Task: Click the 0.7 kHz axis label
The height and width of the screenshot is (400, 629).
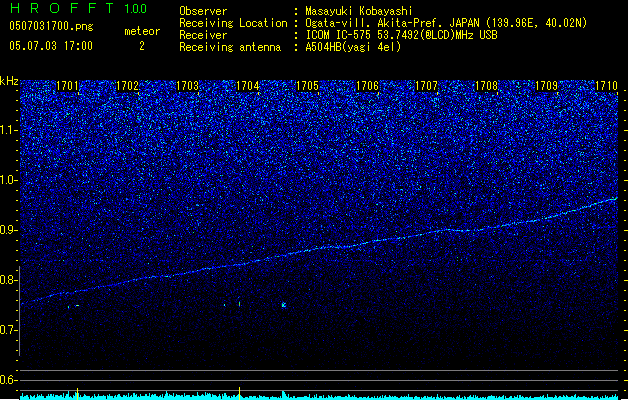Action: 9,330
